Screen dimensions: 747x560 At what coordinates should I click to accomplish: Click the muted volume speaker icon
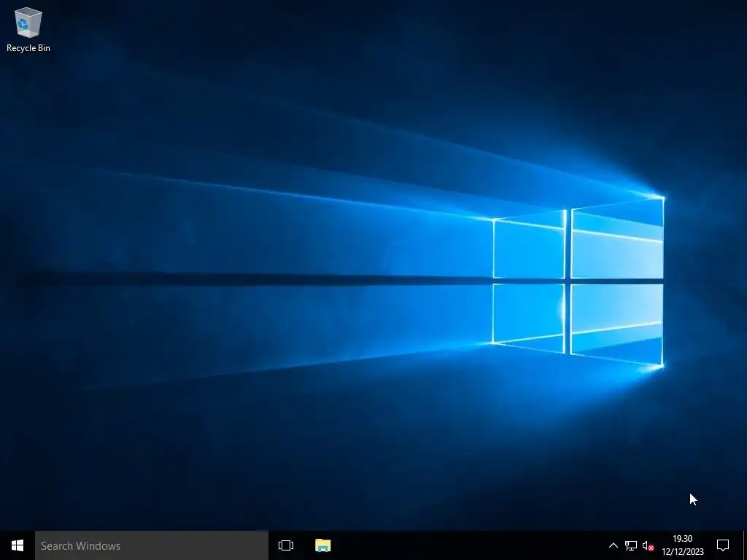click(x=648, y=545)
